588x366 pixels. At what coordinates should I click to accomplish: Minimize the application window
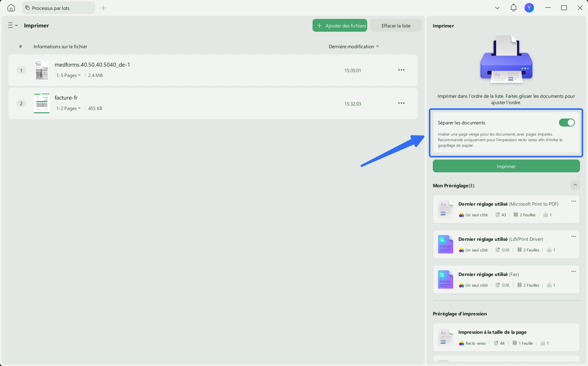pos(548,8)
